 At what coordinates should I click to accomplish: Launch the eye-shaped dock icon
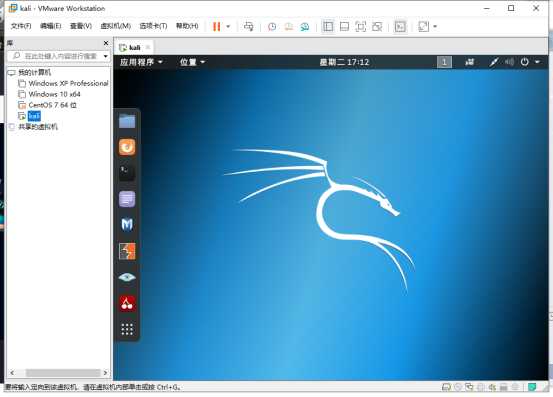pos(127,277)
